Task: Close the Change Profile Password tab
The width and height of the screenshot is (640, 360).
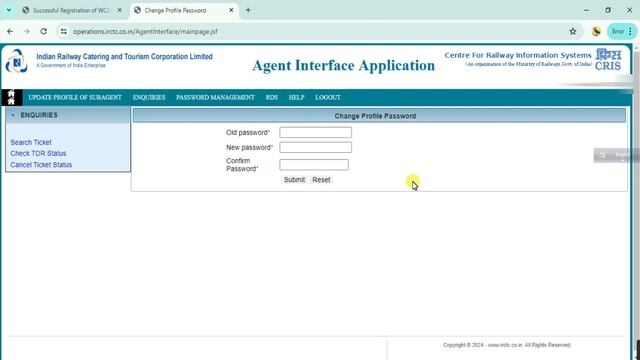Action: (x=231, y=10)
